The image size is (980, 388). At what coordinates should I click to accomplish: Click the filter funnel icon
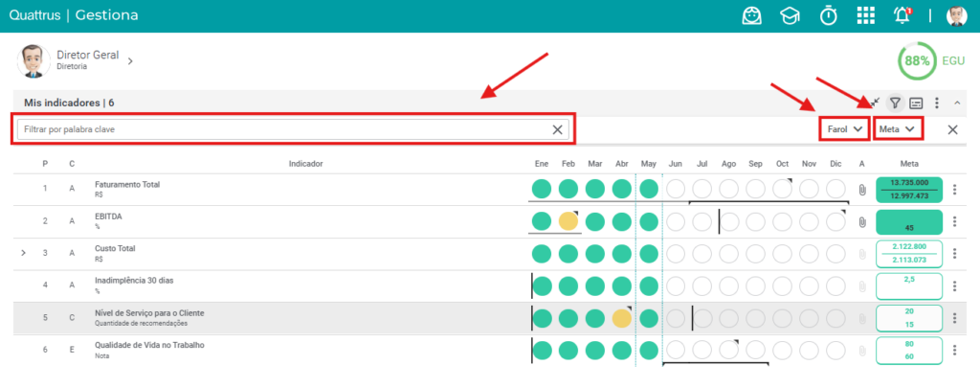pos(896,103)
